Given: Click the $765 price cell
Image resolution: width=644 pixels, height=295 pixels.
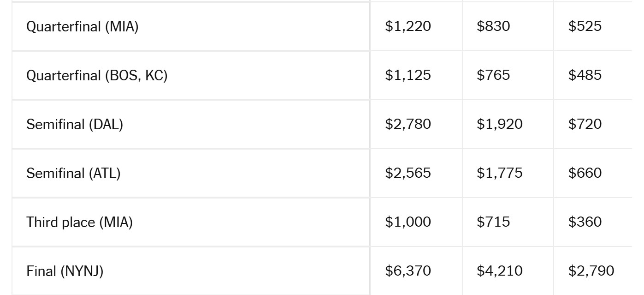Looking at the screenshot, I should 493,75.
